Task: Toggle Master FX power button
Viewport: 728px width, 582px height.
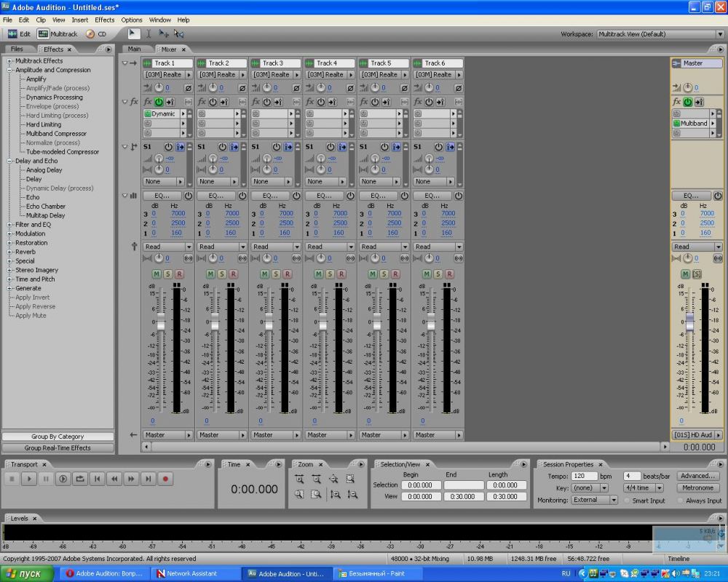Action: [x=688, y=102]
